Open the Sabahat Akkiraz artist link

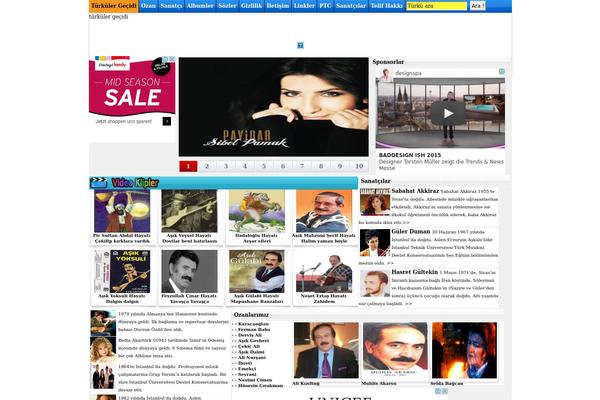415,191
